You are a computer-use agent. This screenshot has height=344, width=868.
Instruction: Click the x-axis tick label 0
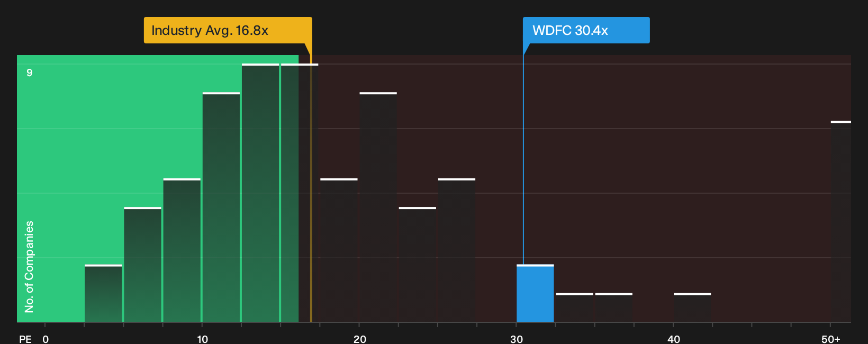[46, 339]
